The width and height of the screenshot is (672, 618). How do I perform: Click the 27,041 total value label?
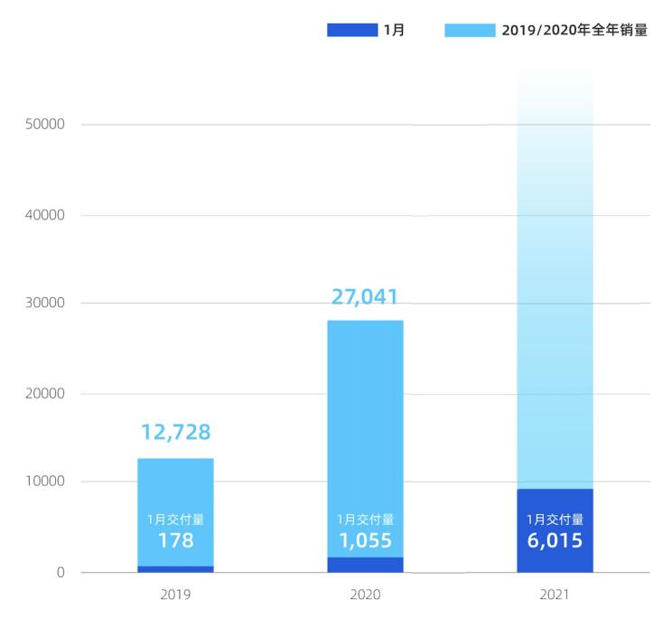[x=365, y=296]
